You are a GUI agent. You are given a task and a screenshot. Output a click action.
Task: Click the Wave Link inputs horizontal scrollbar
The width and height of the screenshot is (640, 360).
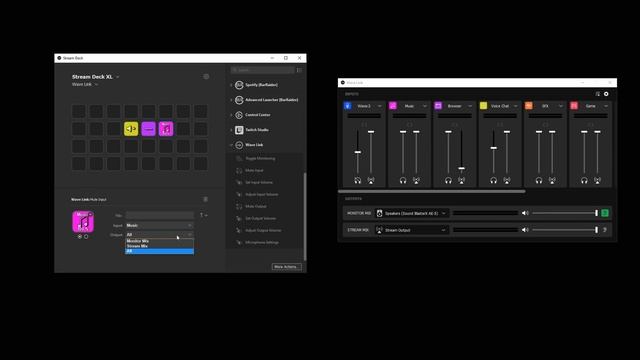[x=431, y=191]
